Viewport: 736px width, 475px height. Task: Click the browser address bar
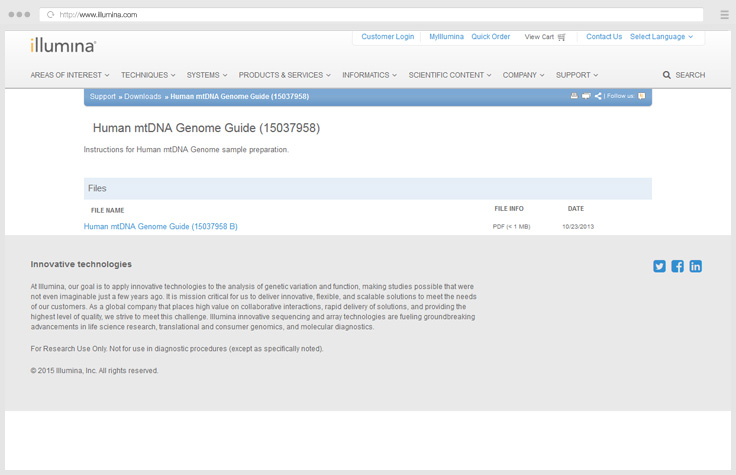click(370, 15)
